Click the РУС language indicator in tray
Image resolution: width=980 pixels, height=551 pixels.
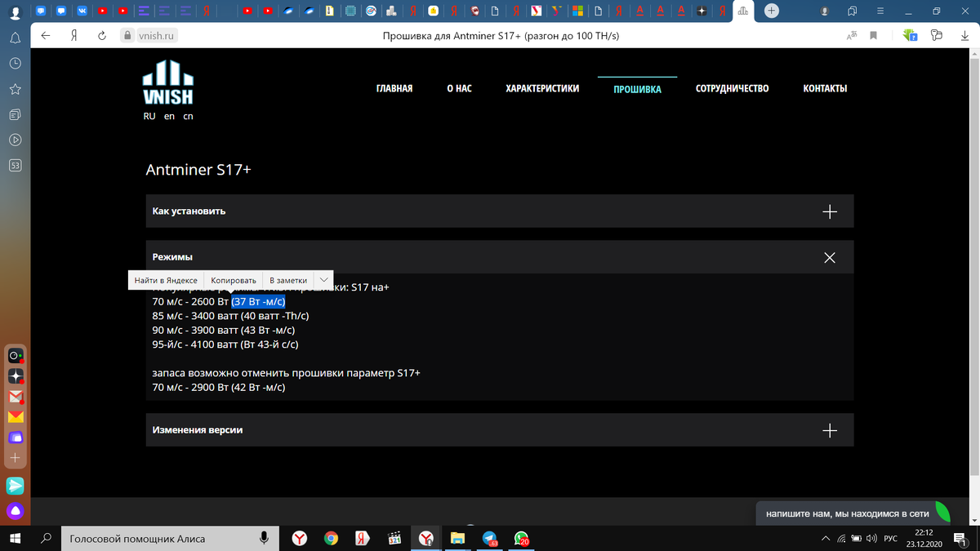point(891,539)
